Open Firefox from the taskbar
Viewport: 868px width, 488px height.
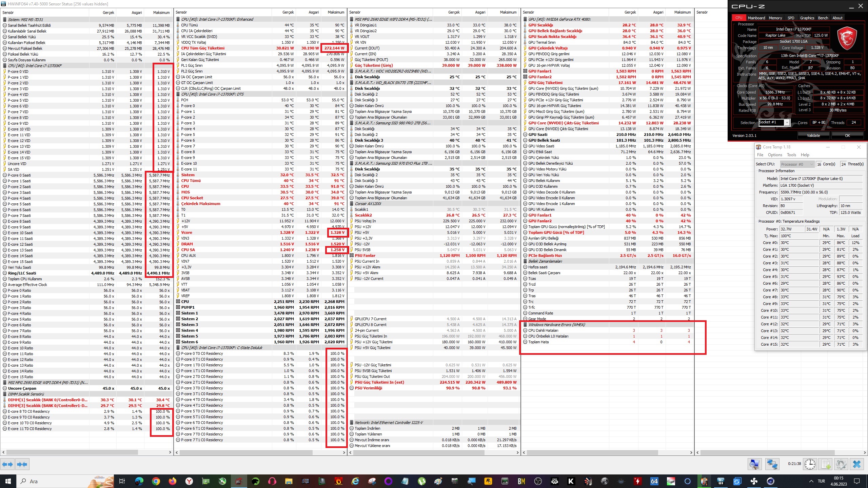coord(173,481)
